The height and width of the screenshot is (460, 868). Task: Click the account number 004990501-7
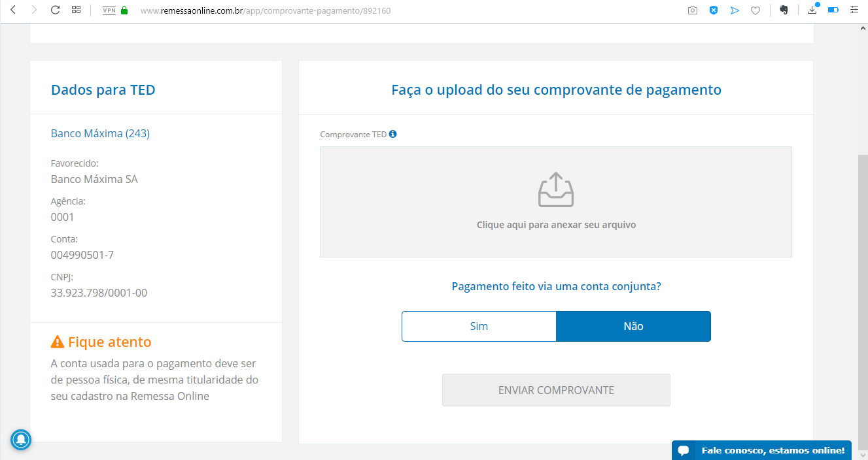tap(82, 255)
